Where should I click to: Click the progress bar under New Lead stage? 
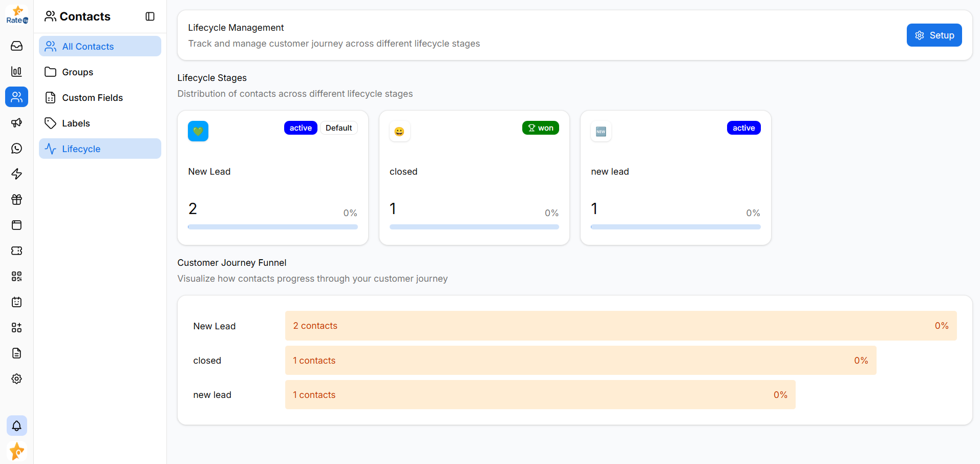click(x=272, y=226)
